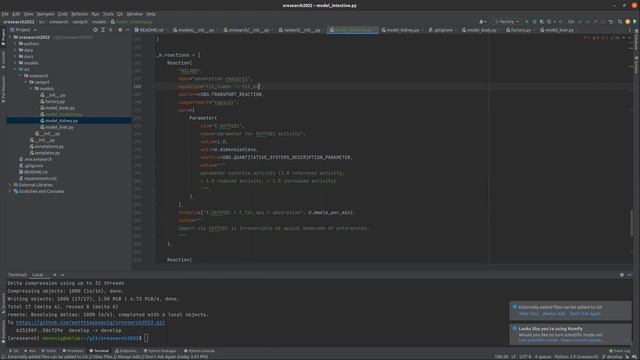Image resolution: width=640 pixels, height=360 pixels.
Task: Open the Pull Requests tool window stripe
Action: click(3, 89)
